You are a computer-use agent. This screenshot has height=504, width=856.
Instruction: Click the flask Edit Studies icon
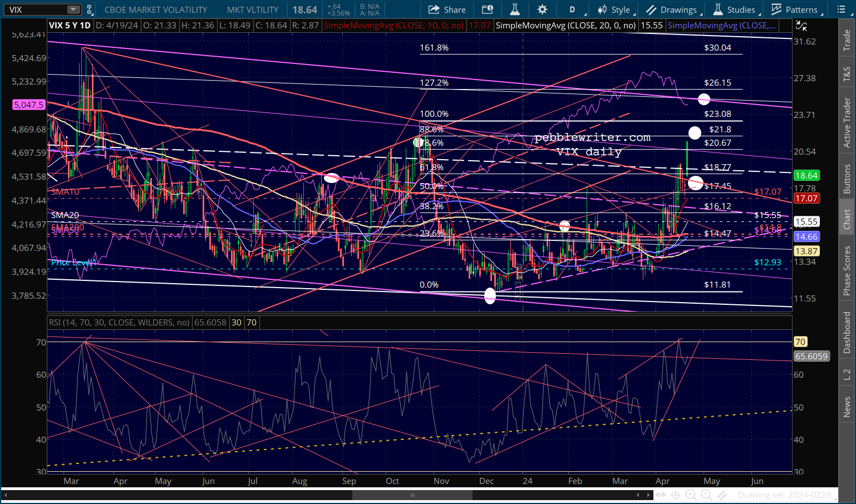pyautogui.click(x=515, y=9)
